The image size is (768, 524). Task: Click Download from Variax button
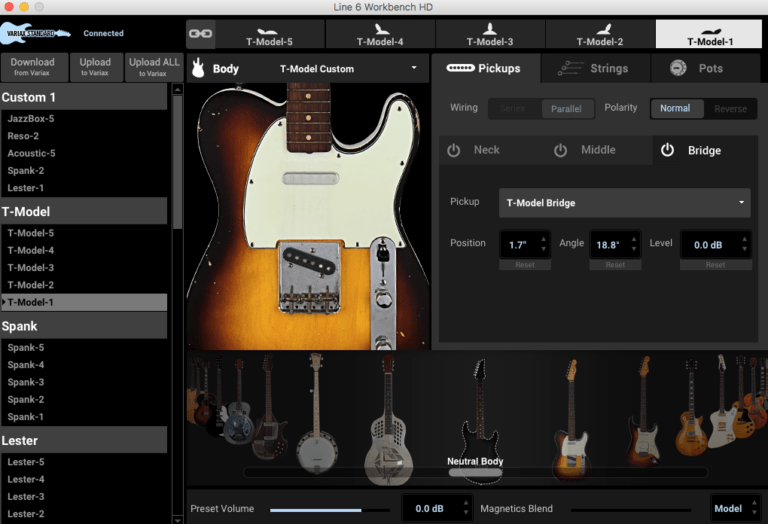(x=33, y=67)
